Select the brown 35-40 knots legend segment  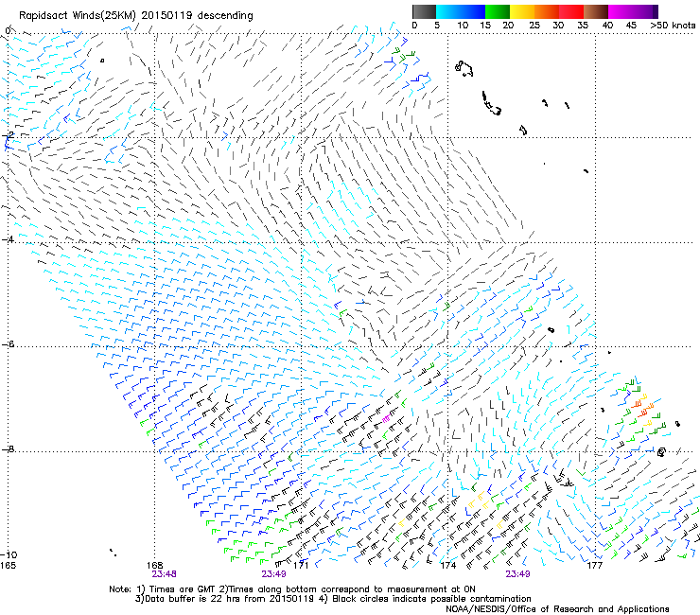tap(596, 11)
